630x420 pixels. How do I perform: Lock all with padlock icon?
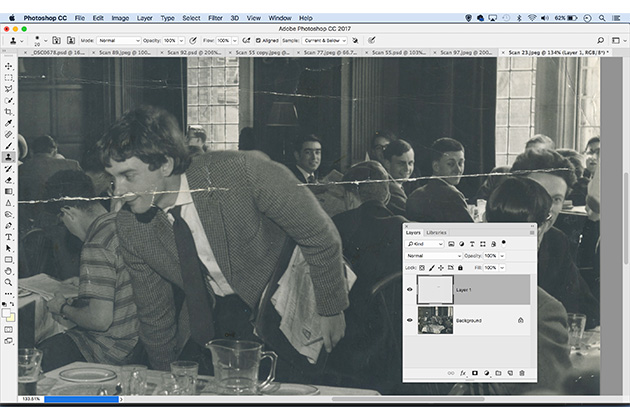(x=460, y=268)
